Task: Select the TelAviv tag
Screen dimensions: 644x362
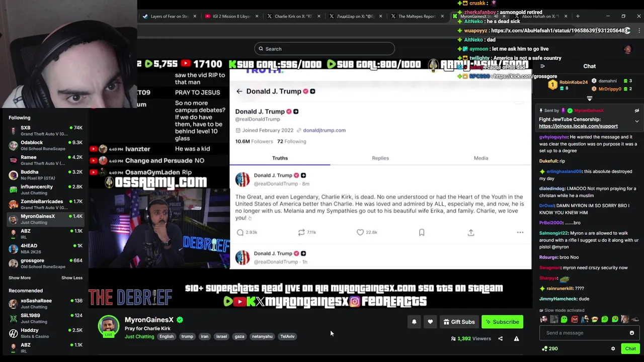Action: (x=287, y=336)
